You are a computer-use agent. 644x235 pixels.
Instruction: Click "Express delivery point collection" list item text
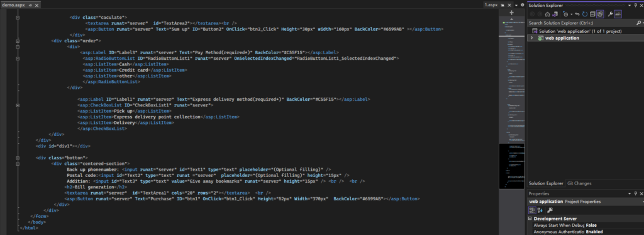coord(157,117)
